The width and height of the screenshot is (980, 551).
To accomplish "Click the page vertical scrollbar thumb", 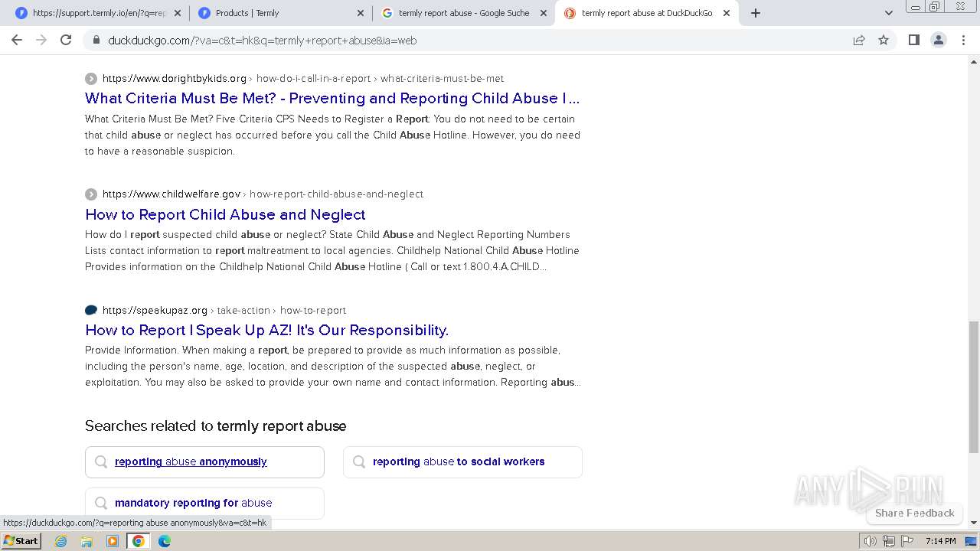I will (x=973, y=386).
